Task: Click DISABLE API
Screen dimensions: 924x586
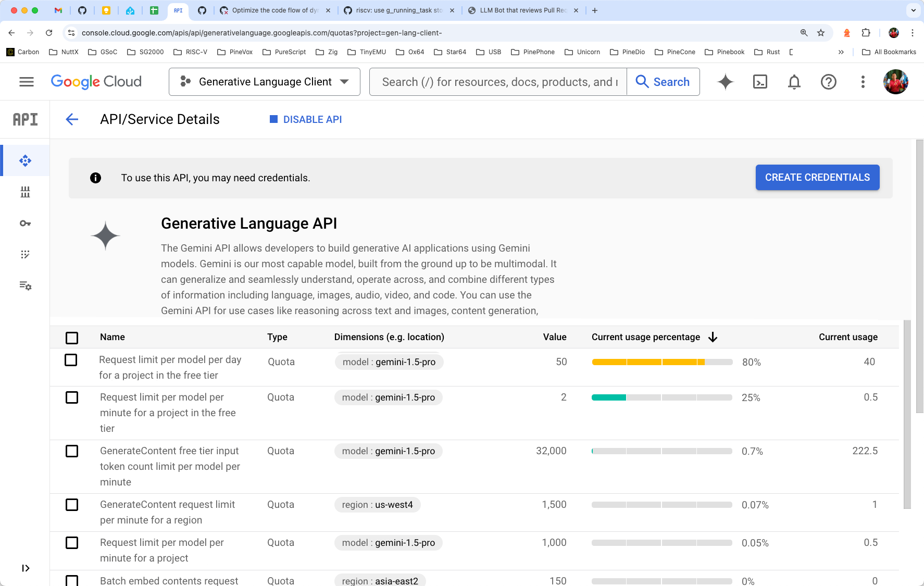Action: (306, 119)
